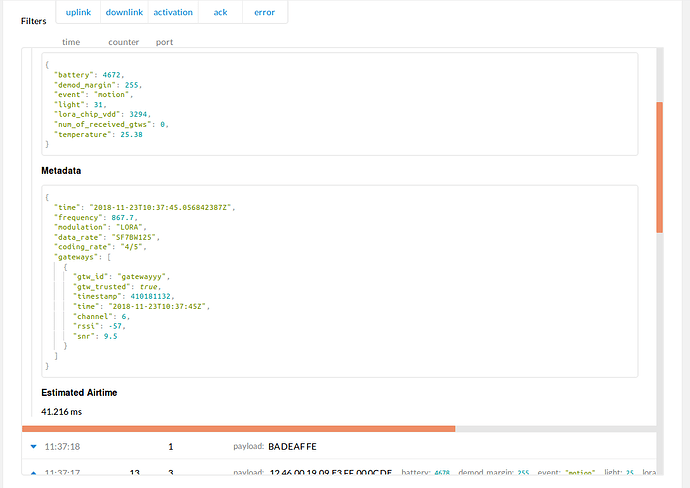This screenshot has width=690, height=488.
Task: Click the time column header
Action: (x=71, y=42)
